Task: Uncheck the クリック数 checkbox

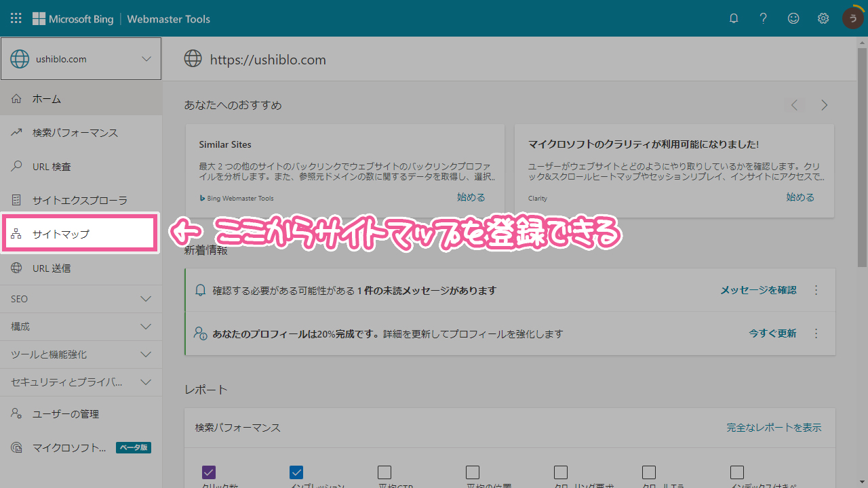Action: tap(209, 472)
